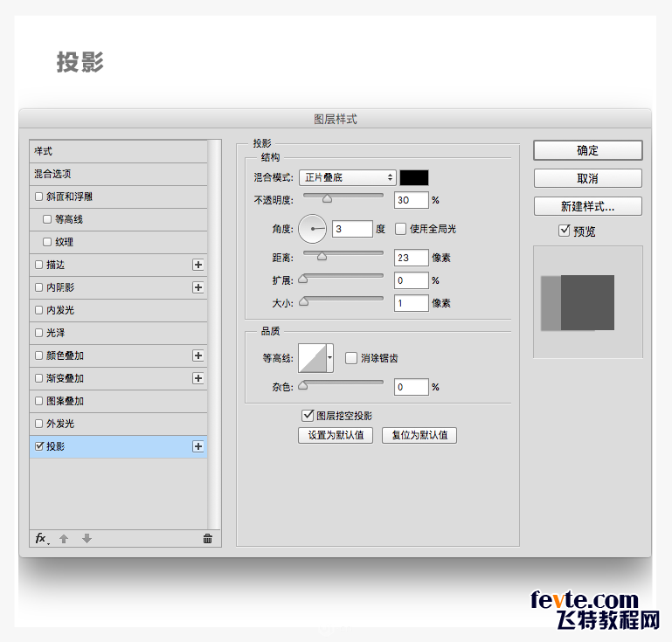Enable the 渐变叠加 checkbox

pos(39,378)
